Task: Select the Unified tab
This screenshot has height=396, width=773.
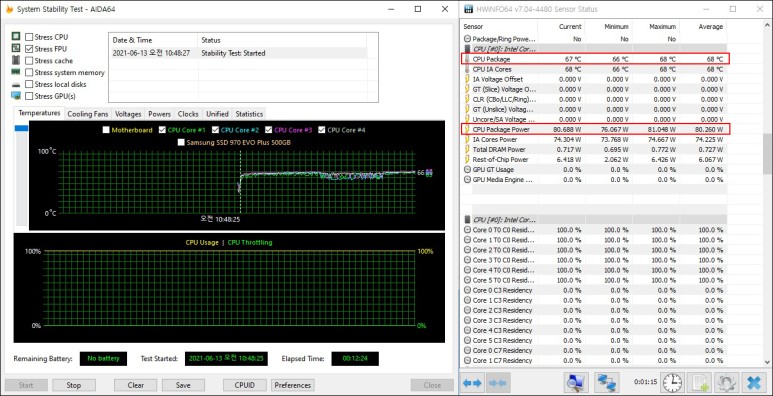Action: [217, 114]
